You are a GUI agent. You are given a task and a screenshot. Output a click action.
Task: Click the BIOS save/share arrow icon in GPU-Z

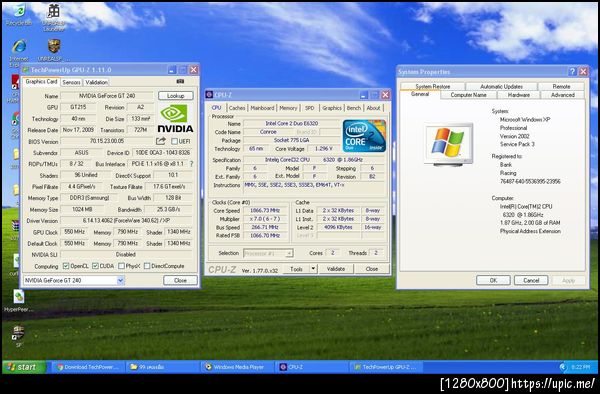pyautogui.click(x=161, y=141)
